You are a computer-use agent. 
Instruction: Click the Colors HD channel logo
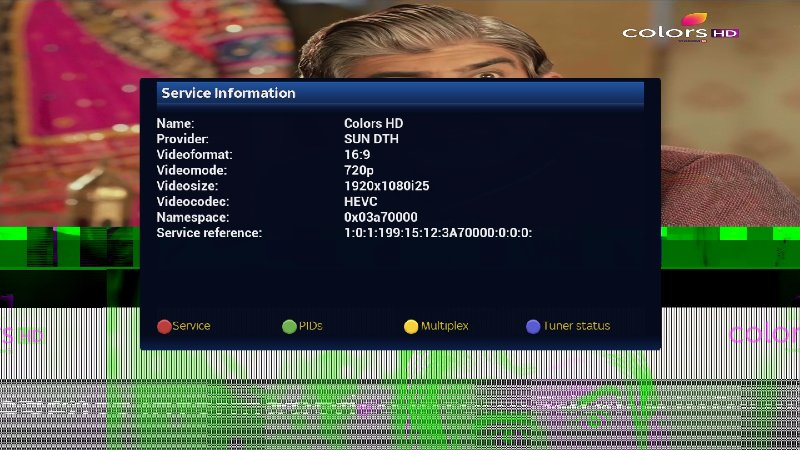click(x=681, y=28)
